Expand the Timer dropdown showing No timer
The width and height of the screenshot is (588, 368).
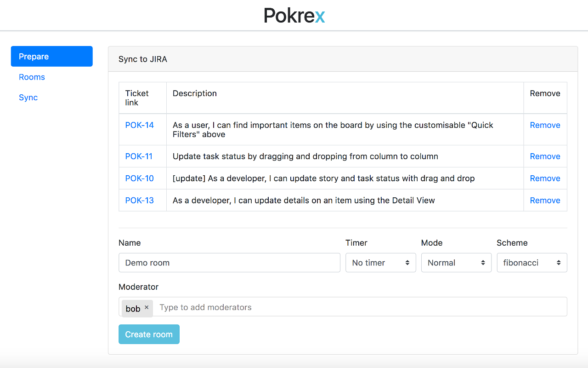pos(381,263)
